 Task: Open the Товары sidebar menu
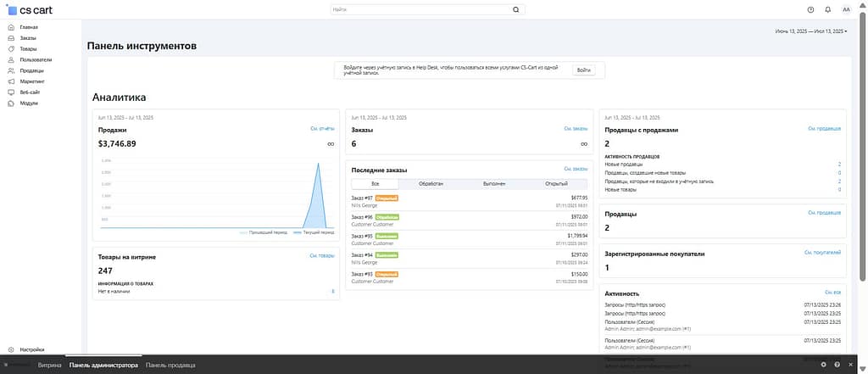(28, 49)
